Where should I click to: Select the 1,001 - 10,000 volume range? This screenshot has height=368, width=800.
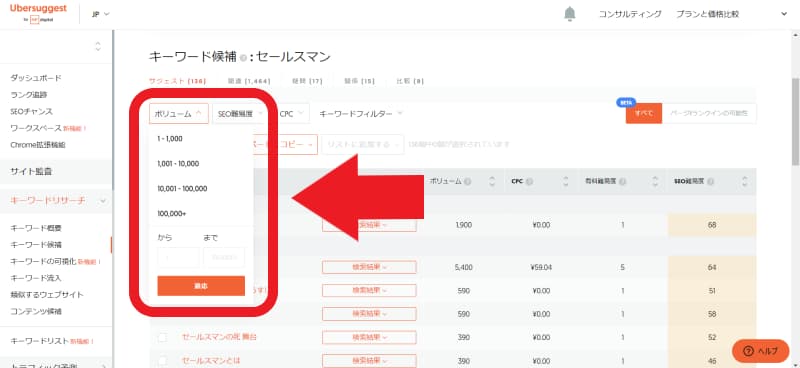[178, 164]
